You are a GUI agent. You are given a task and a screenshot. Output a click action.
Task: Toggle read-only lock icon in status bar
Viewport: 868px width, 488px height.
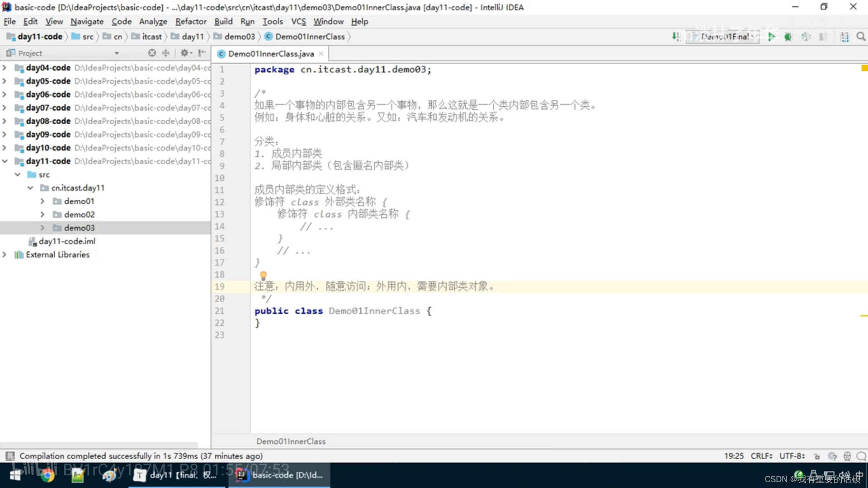coord(816,456)
